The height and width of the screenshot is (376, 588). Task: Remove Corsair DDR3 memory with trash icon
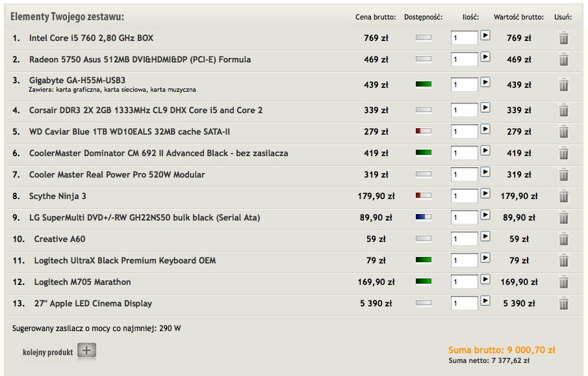pyautogui.click(x=563, y=110)
